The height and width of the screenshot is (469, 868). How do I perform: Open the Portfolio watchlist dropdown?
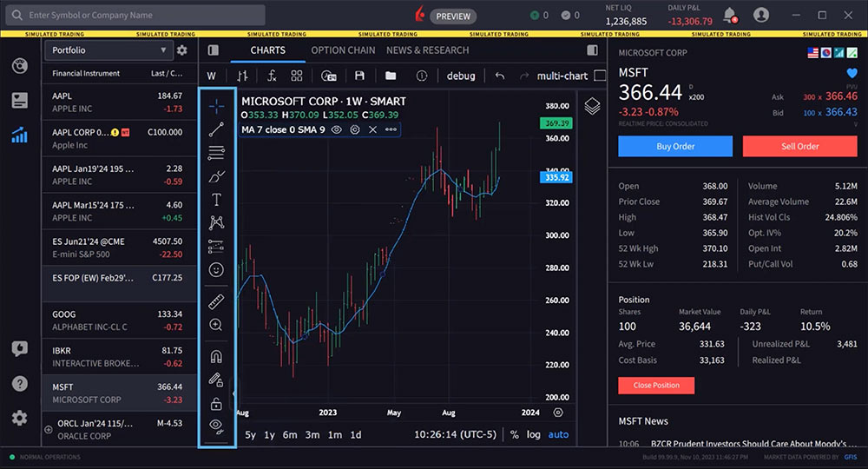coord(107,50)
